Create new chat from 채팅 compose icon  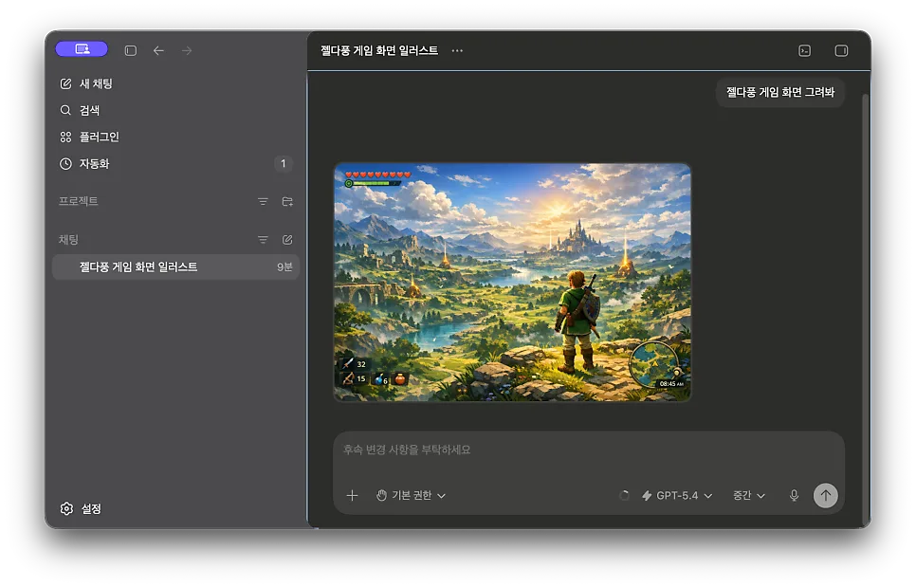(x=287, y=240)
